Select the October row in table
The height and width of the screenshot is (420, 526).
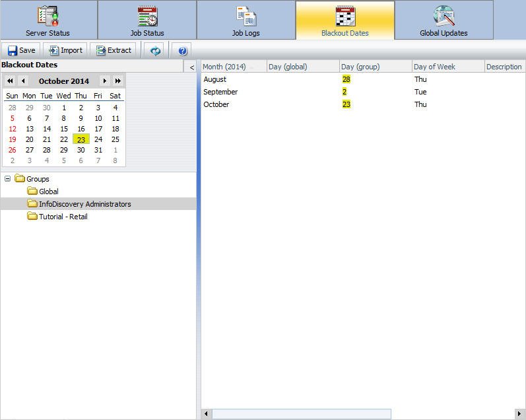click(x=363, y=104)
